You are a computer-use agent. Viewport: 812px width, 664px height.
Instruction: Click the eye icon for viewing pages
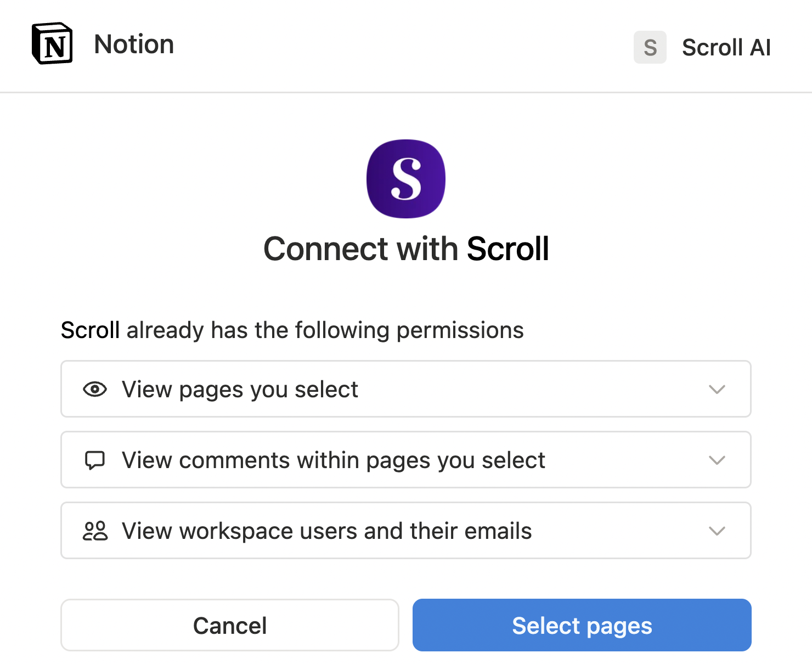tap(95, 390)
